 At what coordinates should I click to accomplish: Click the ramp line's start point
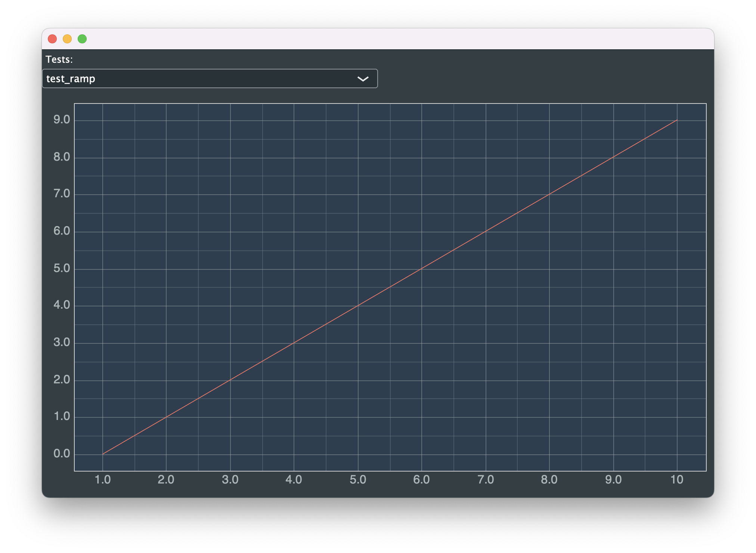pos(103,454)
